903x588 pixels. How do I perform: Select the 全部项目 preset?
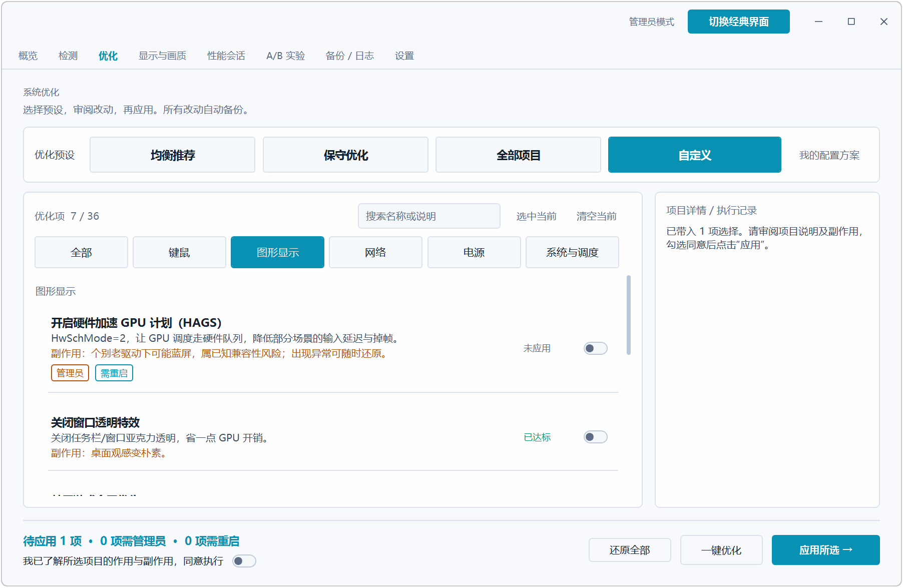pos(518,155)
